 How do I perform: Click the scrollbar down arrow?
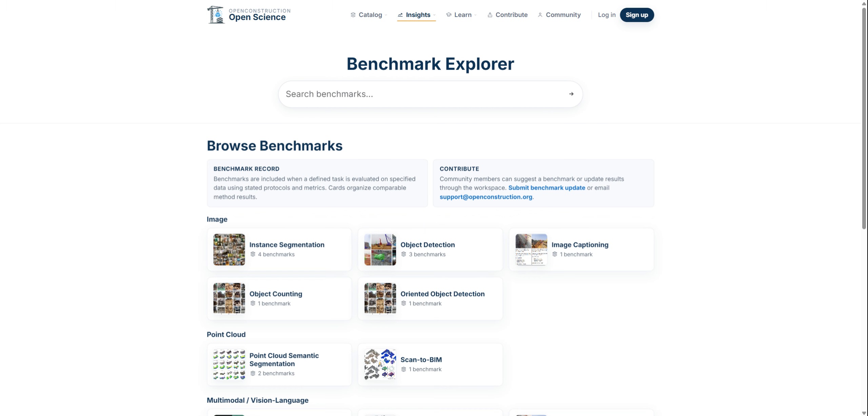click(x=864, y=413)
